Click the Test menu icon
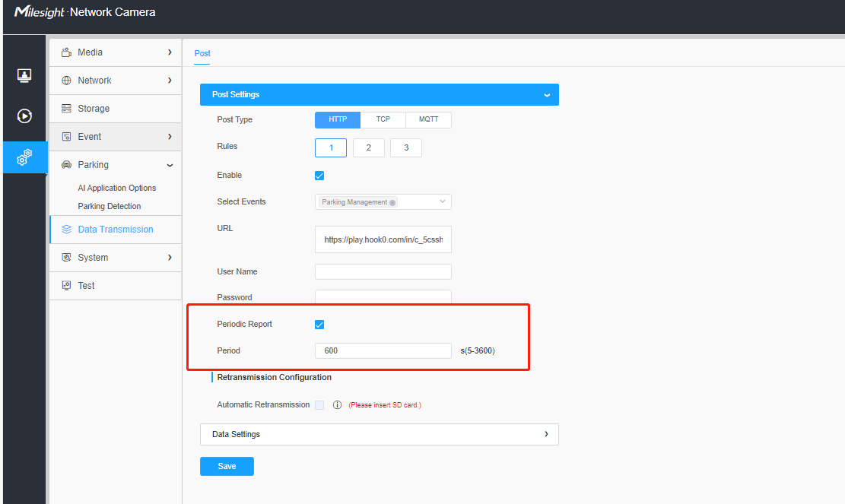This screenshot has height=504, width=845. (66, 285)
